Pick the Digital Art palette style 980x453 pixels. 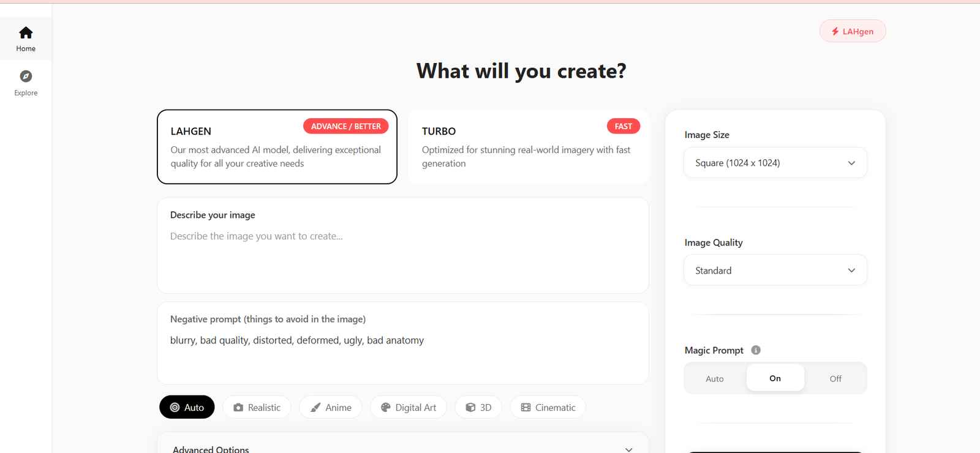pyautogui.click(x=409, y=408)
